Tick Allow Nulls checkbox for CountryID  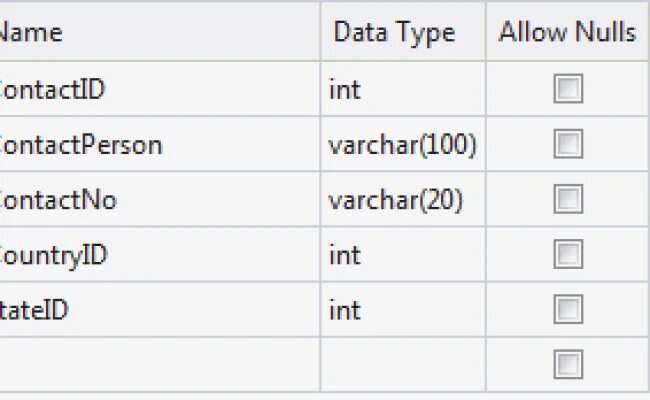coord(568,254)
